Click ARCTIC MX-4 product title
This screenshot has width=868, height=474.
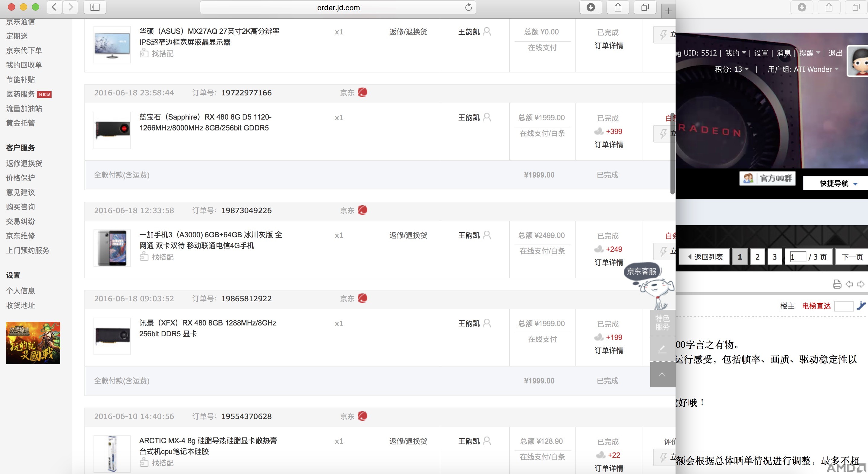click(x=208, y=446)
